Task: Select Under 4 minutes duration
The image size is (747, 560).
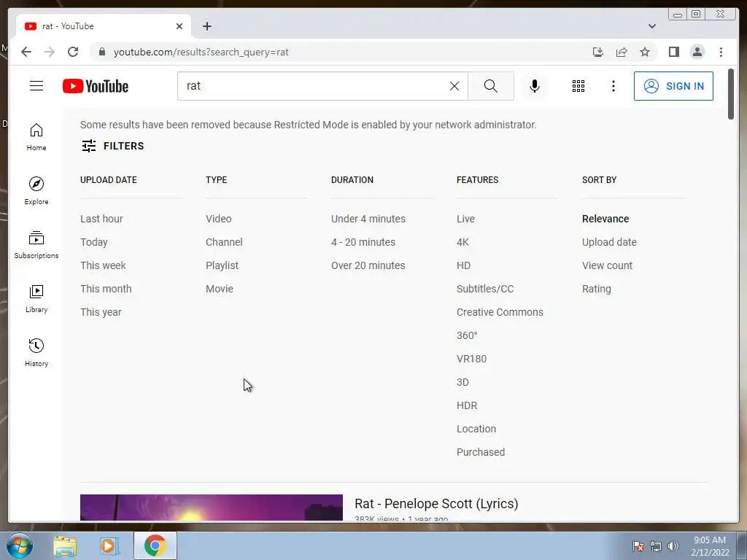Action: click(368, 219)
